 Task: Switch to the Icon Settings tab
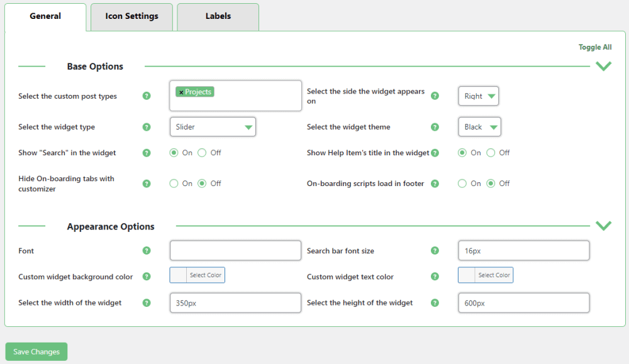coord(131,16)
